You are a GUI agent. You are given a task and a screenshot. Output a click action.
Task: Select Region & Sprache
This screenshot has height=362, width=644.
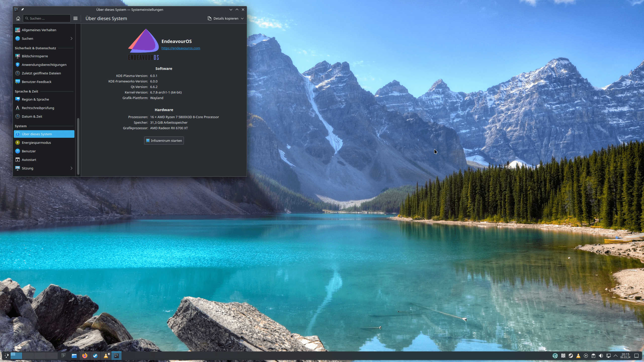[x=44, y=99]
